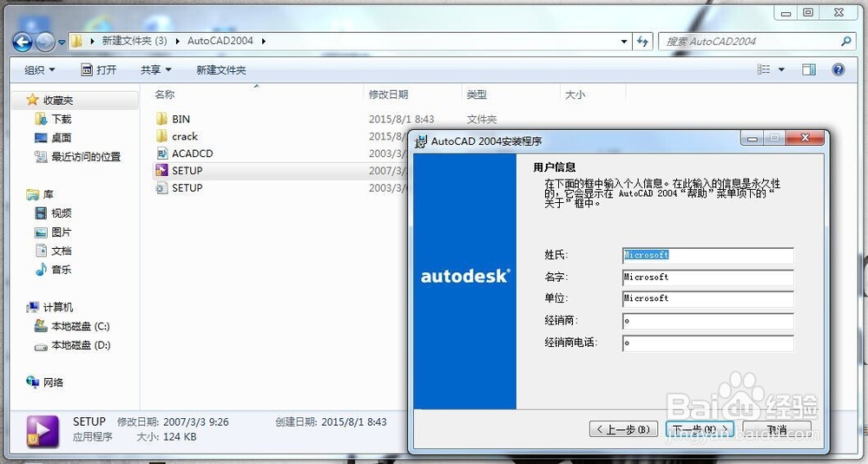Viewport: 868px width, 464px height.
Task: Select the ACADCD file icon
Action: [161, 154]
